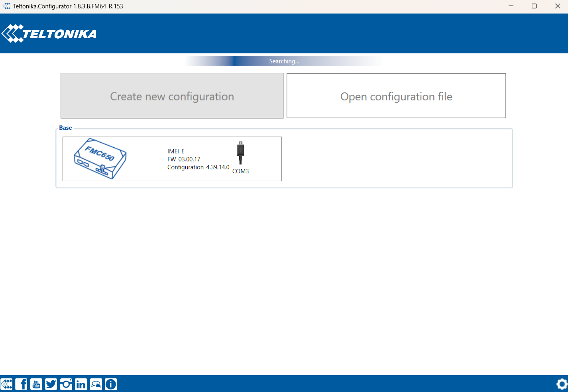Select the COM3 port label

[x=241, y=171]
